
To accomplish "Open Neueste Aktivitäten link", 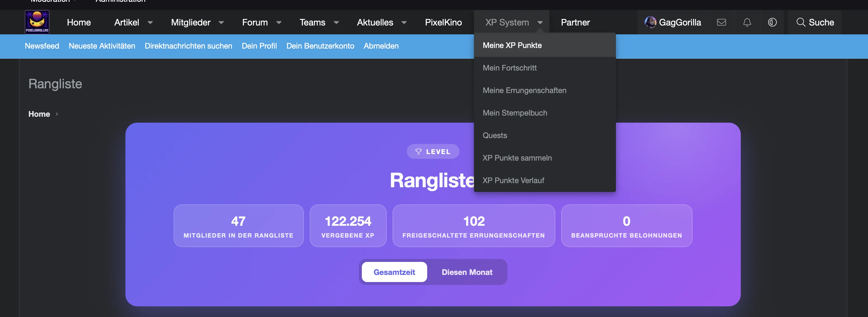I will pyautogui.click(x=102, y=46).
